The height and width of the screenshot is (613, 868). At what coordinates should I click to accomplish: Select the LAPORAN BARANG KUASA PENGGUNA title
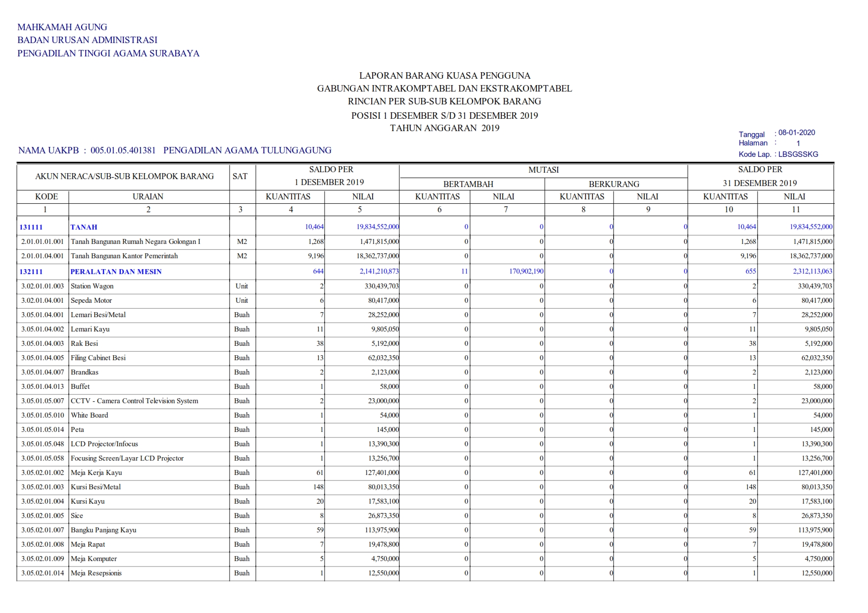tap(444, 76)
